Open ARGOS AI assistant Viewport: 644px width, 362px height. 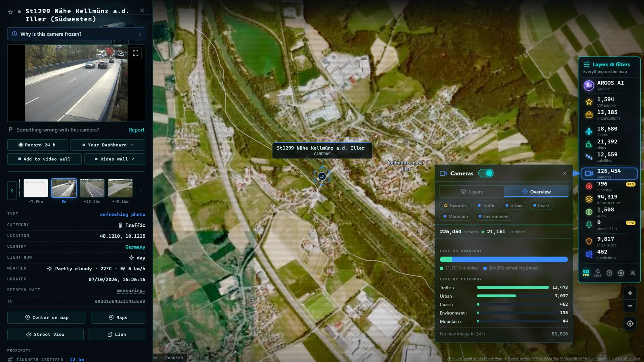click(x=609, y=85)
